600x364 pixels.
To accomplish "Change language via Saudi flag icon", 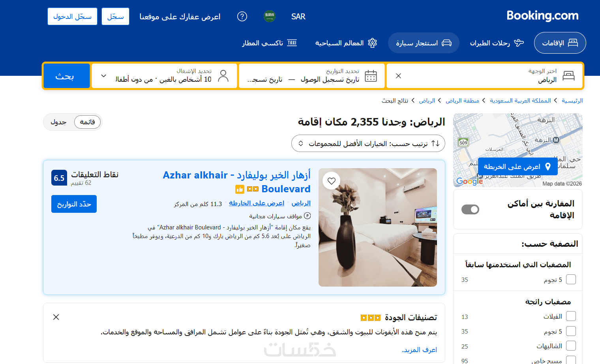I will coord(270,17).
